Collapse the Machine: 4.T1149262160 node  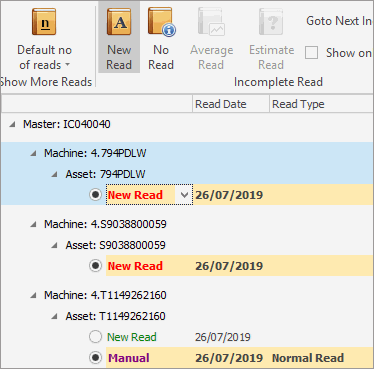click(x=33, y=295)
